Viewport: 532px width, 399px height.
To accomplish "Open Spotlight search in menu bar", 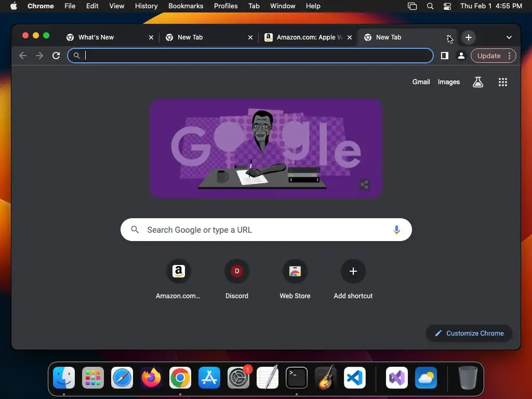I will click(430, 6).
